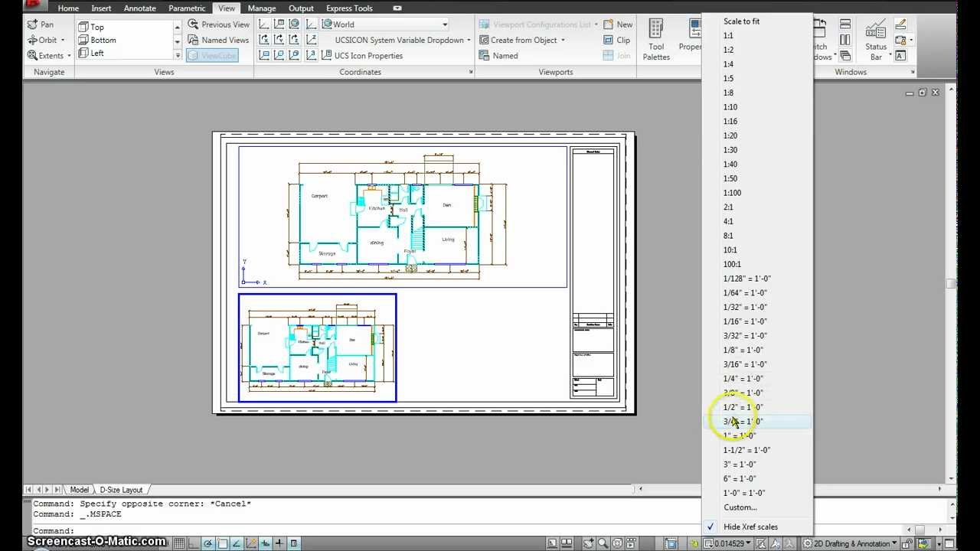Switch to the Model layout tab
Screen dimensions: 980x551
click(x=79, y=490)
